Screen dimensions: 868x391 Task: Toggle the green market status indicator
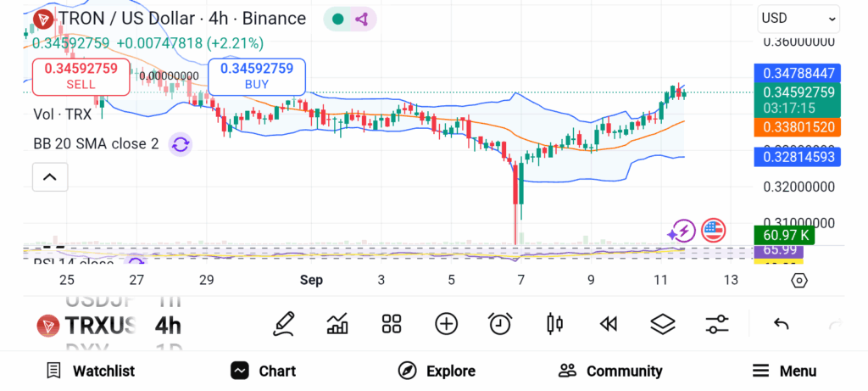(x=338, y=19)
